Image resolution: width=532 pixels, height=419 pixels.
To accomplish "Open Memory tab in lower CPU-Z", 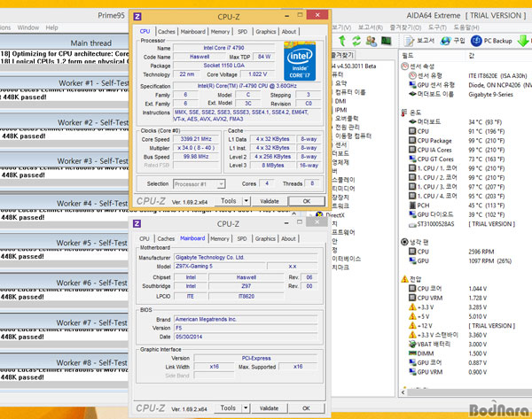I will pos(220,238).
